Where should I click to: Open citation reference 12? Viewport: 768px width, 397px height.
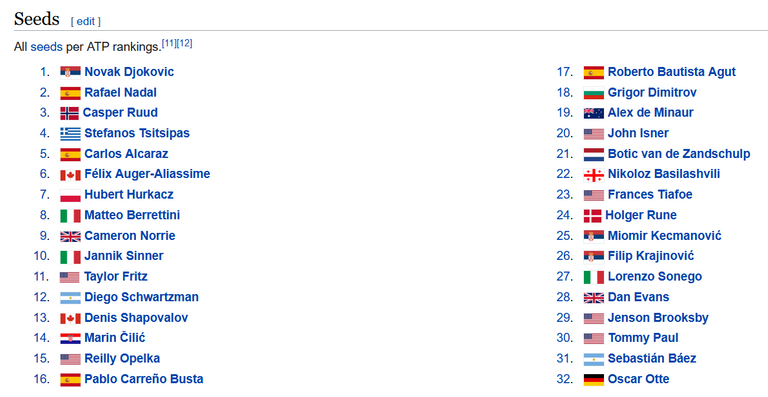[x=185, y=43]
